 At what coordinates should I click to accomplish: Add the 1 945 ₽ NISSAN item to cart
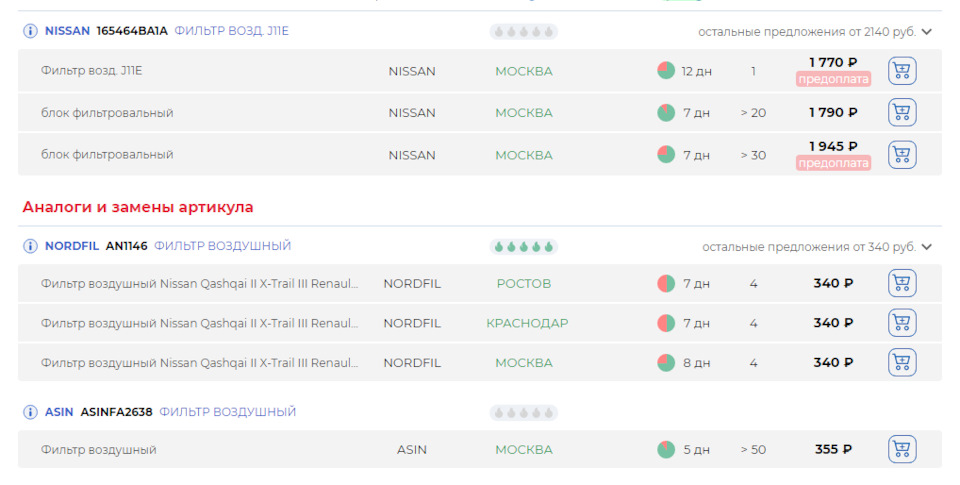coord(902,155)
